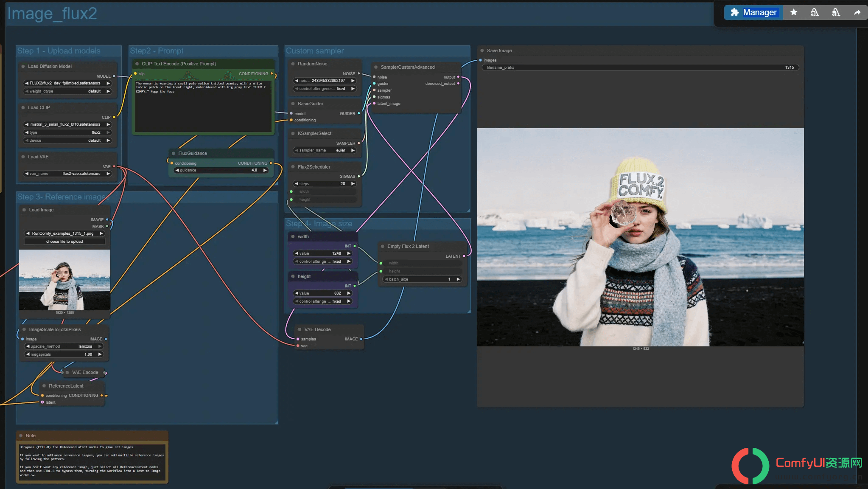Open the vae_name flux2-vae.safetensors dropdown
The width and height of the screenshot is (868, 489).
point(67,174)
